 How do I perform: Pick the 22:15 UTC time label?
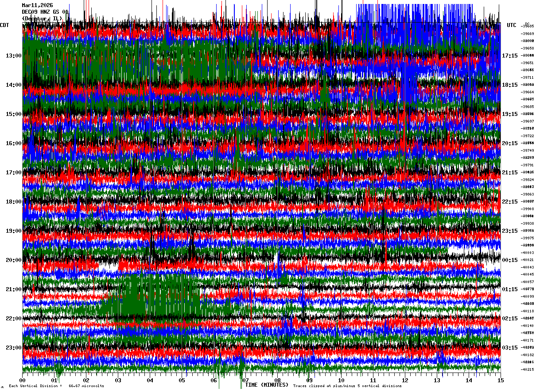(510, 202)
